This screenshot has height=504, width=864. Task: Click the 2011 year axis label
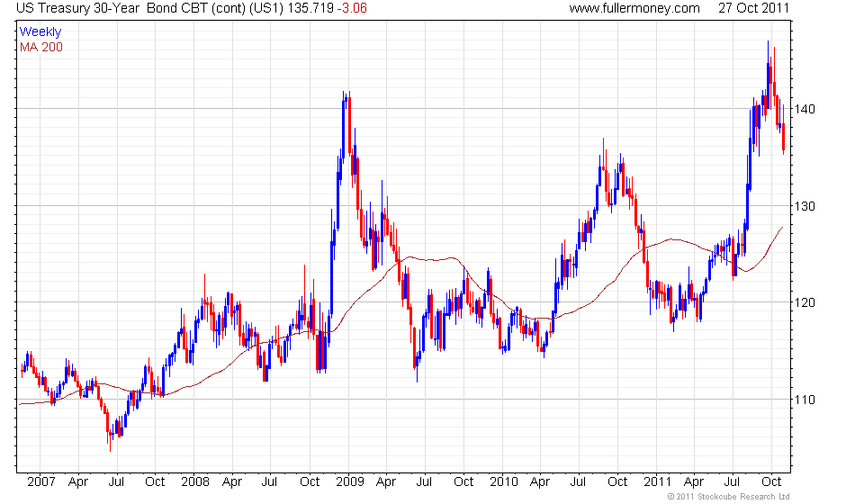(x=657, y=481)
